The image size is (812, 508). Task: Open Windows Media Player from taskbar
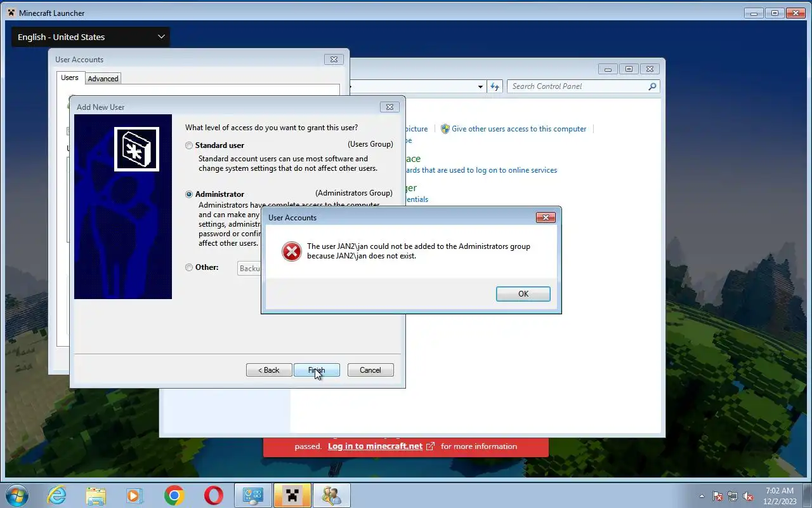pyautogui.click(x=134, y=495)
